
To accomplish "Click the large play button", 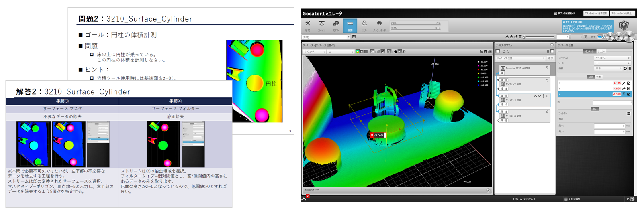I will click(x=629, y=37).
